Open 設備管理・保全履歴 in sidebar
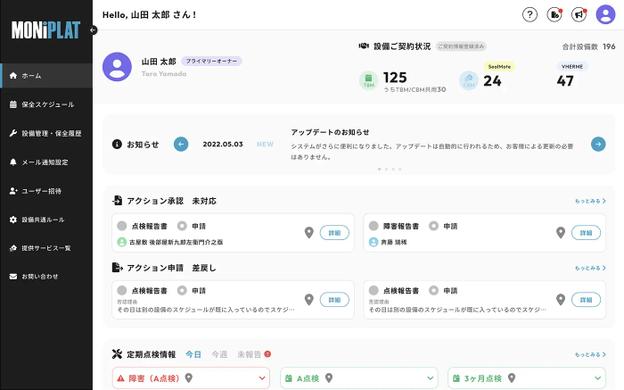Viewport: 624px width, 390px height. pyautogui.click(x=46, y=133)
